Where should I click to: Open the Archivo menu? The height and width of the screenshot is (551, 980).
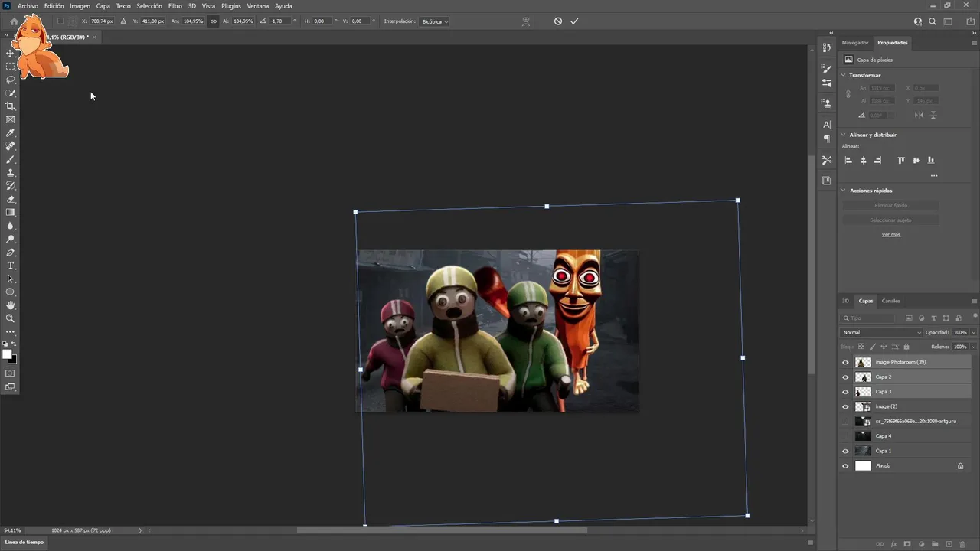(28, 5)
